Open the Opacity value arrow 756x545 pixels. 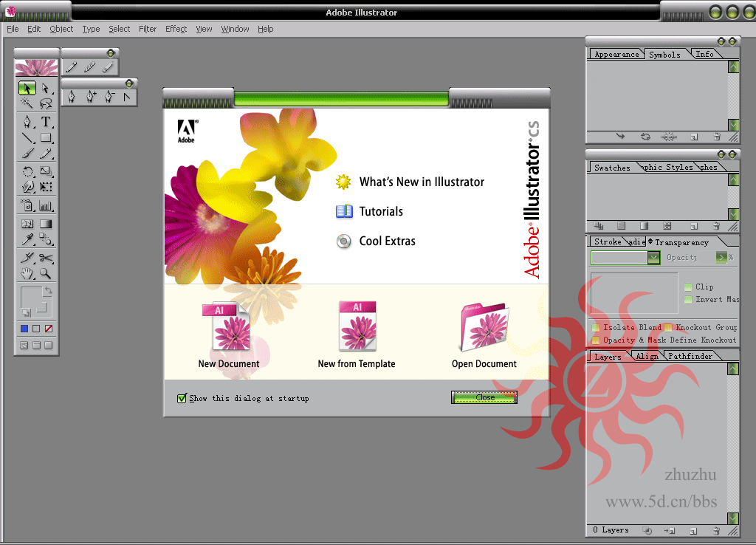click(721, 258)
